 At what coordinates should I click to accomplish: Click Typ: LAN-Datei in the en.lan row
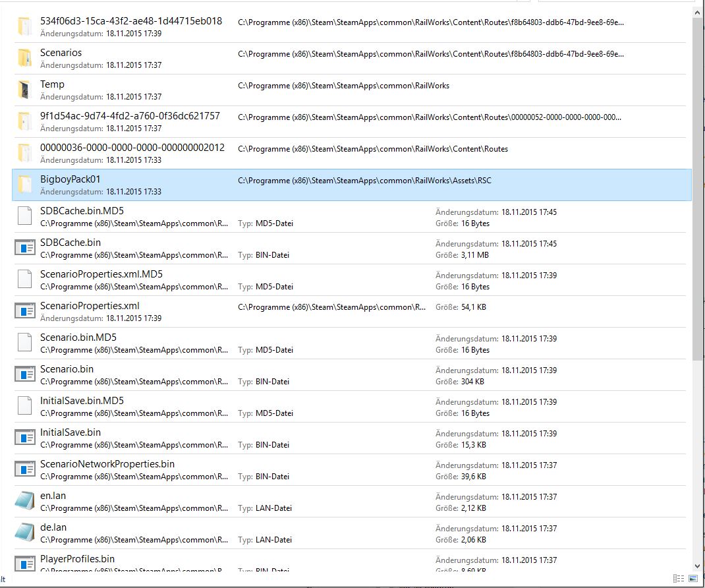[x=265, y=508]
